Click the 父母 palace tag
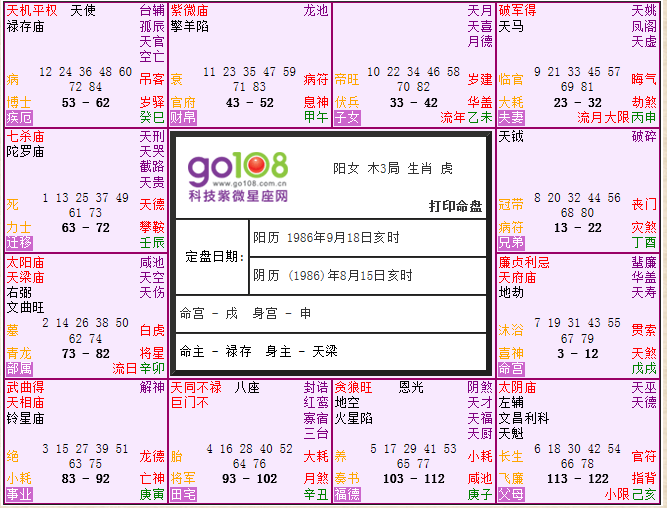667x508 pixels. click(511, 493)
